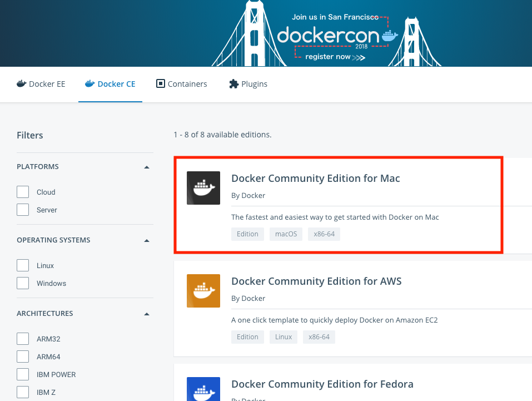Screen dimensions: 532x401
Task: Click the orange Docker for AWS logo
Action: coord(203,291)
